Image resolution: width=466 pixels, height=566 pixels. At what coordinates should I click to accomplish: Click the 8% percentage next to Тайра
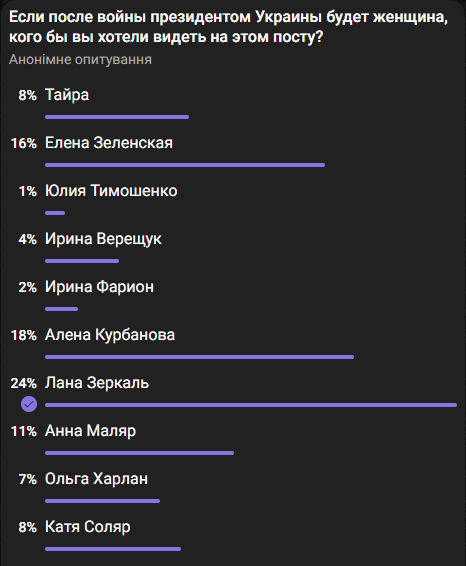pyautogui.click(x=27, y=95)
